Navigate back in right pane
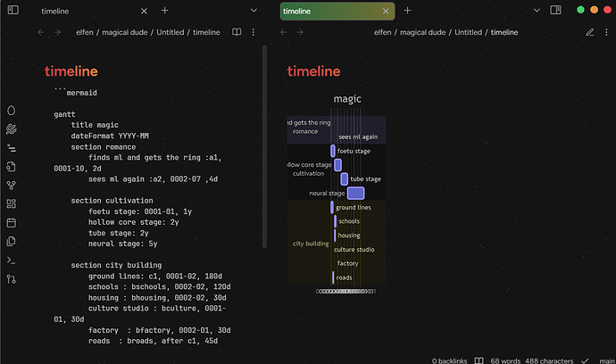Viewport: 616px width, 364px height. (284, 32)
